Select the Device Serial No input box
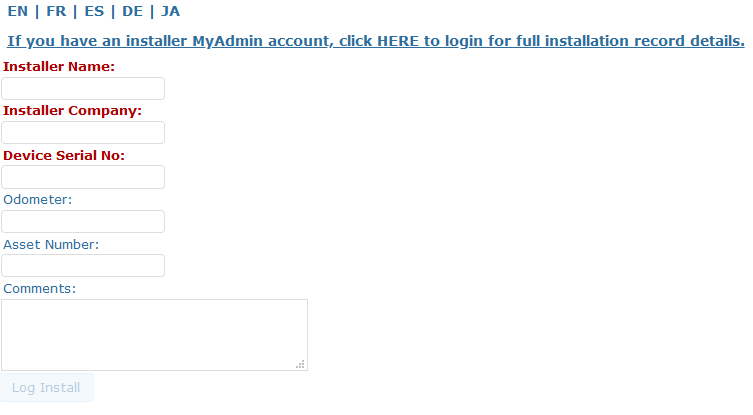The height and width of the screenshot is (415, 753). pyautogui.click(x=83, y=177)
